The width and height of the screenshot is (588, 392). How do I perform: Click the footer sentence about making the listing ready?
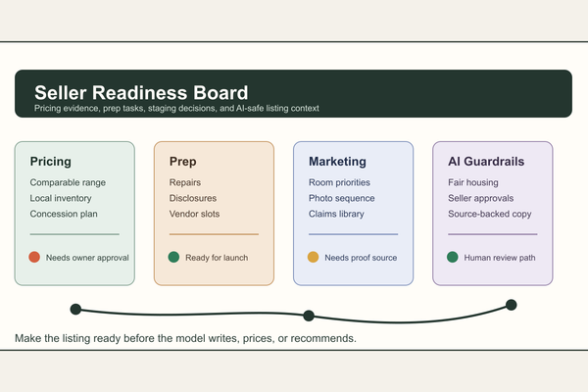pyautogui.click(x=185, y=338)
